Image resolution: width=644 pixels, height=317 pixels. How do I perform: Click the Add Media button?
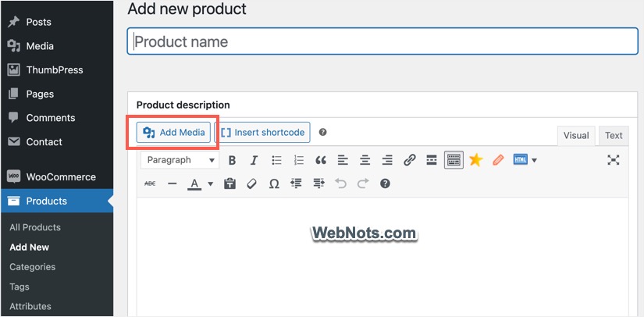click(x=174, y=133)
